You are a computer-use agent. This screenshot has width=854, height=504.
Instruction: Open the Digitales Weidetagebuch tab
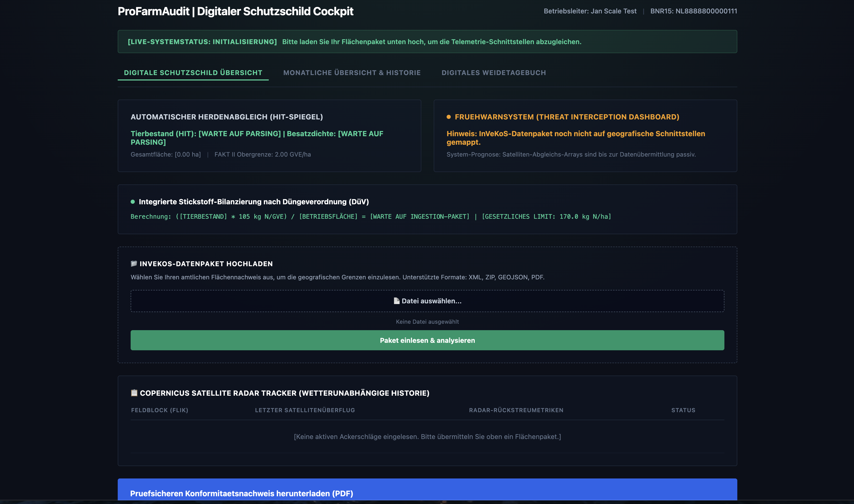pyautogui.click(x=494, y=73)
